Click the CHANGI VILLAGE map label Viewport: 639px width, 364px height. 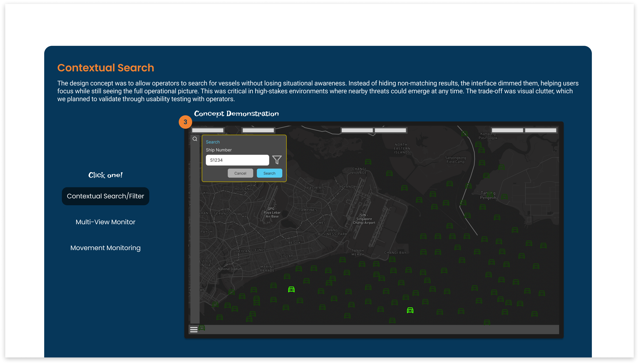[359, 171]
